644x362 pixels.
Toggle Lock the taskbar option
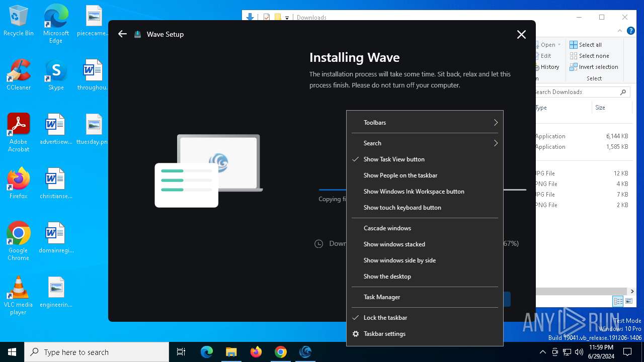coord(425,318)
